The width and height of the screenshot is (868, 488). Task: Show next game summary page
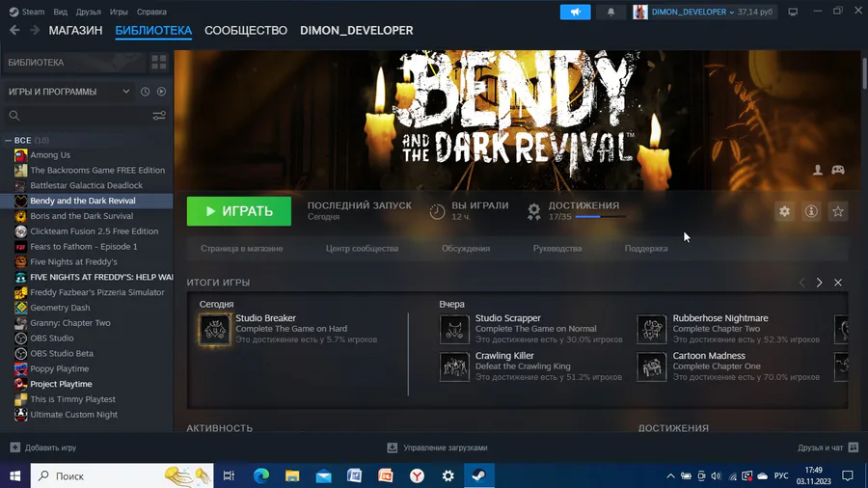[x=819, y=283]
